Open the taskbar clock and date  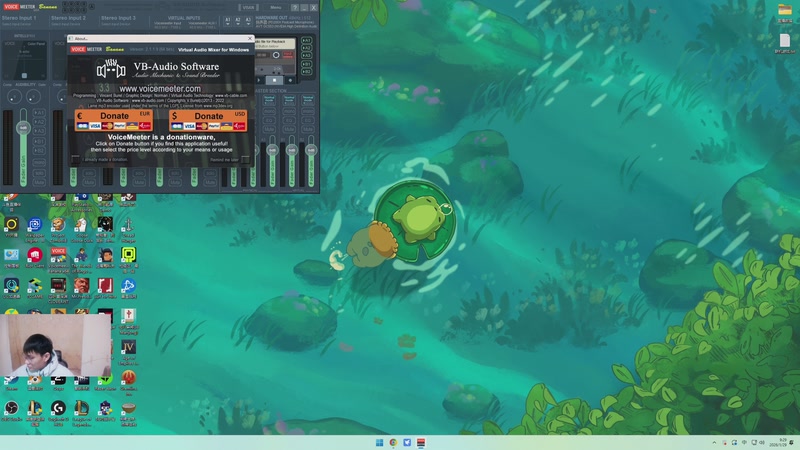click(779, 442)
